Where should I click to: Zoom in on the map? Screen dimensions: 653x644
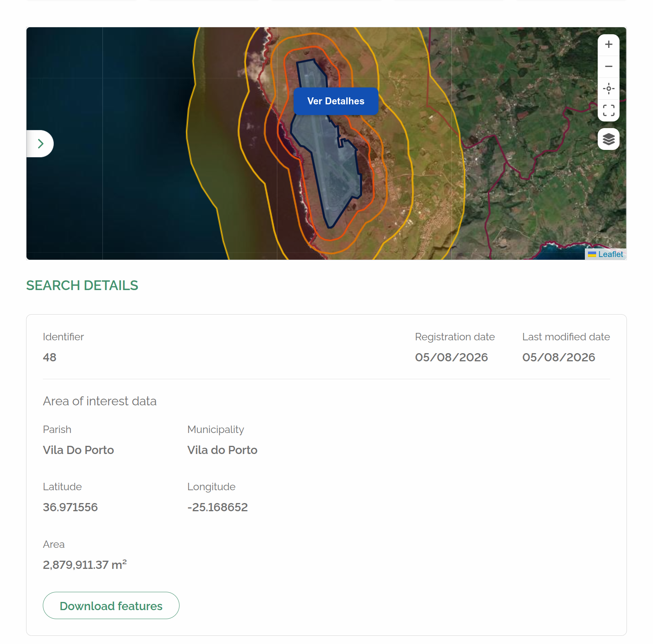pyautogui.click(x=608, y=45)
